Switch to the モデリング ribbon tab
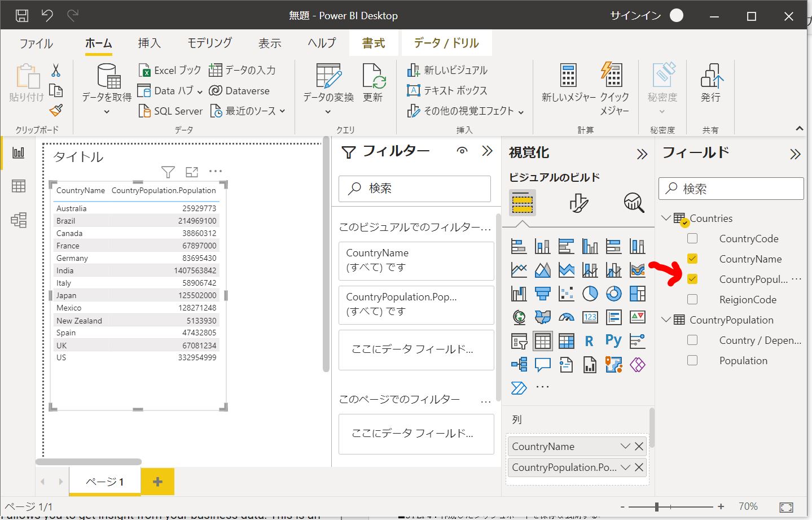812x520 pixels. 209,43
